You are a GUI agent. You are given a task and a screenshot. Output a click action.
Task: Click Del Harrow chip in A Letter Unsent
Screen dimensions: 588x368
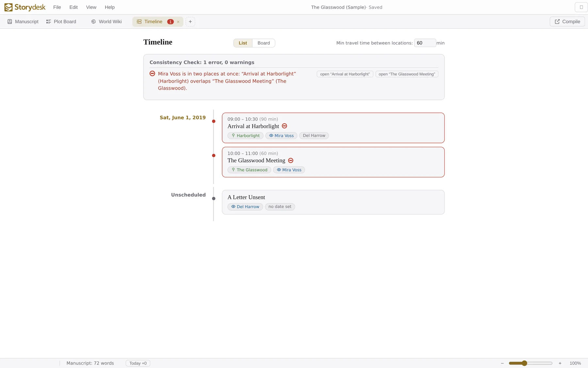[245, 207]
